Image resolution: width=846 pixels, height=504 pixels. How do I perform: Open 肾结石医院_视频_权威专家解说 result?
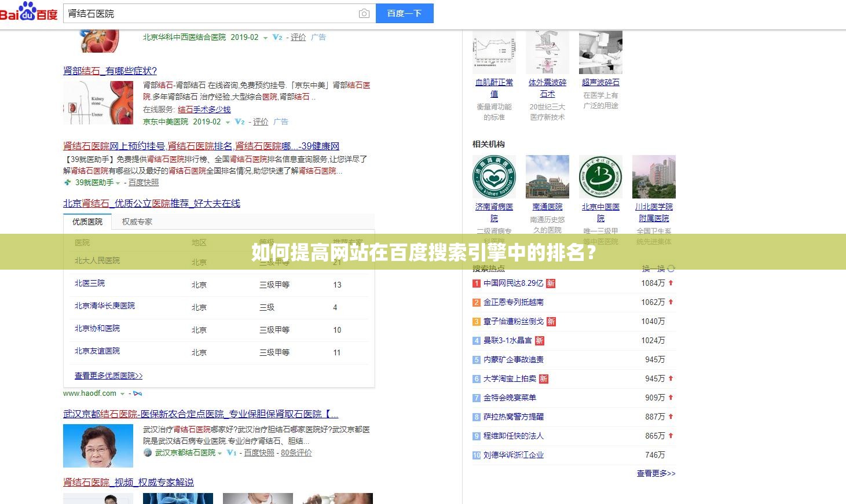pyautogui.click(x=129, y=482)
